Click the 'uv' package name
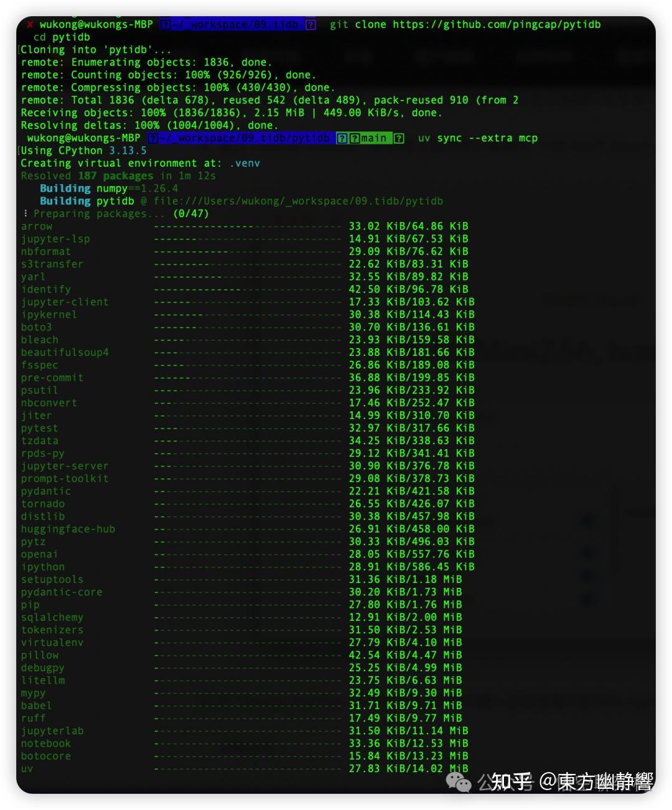This screenshot has width=672, height=810. tap(27, 769)
